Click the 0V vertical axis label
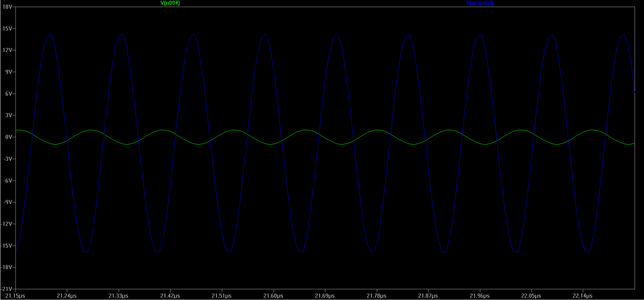Image resolution: width=644 pixels, height=300 pixels. tap(8, 137)
